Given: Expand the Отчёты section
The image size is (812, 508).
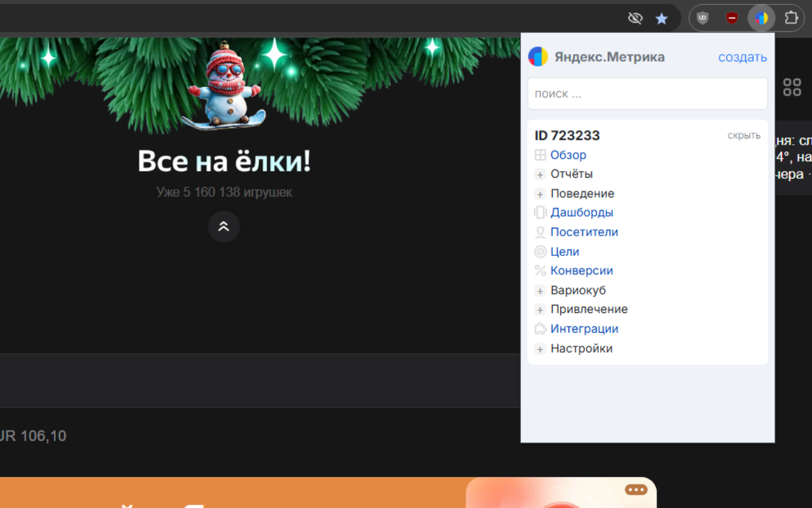Looking at the screenshot, I should click(x=540, y=174).
